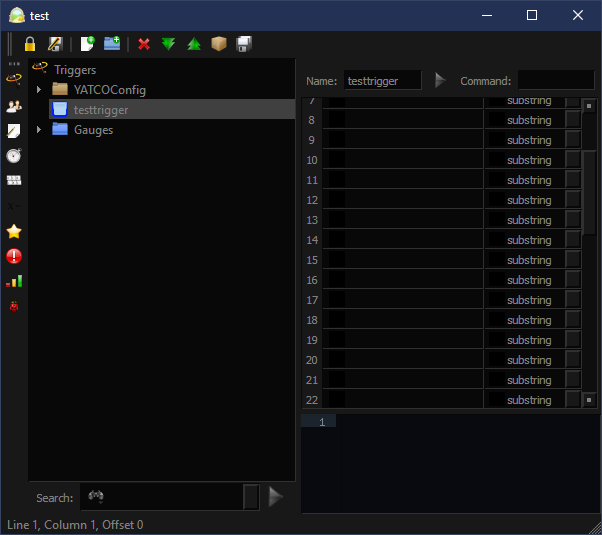The width and height of the screenshot is (602, 535).
Task: Click the pattern list scrollbar handle
Action: (x=589, y=194)
